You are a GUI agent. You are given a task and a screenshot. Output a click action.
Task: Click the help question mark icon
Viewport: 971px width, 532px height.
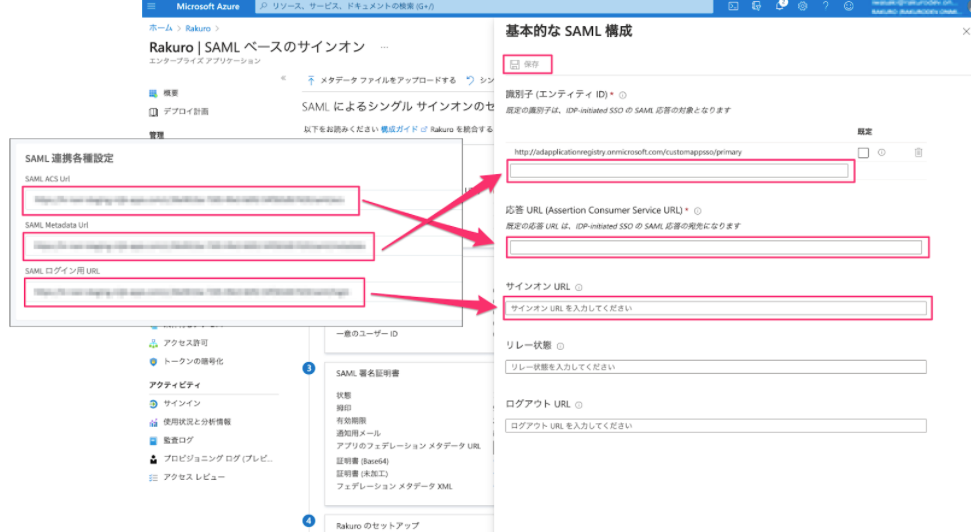[825, 6]
